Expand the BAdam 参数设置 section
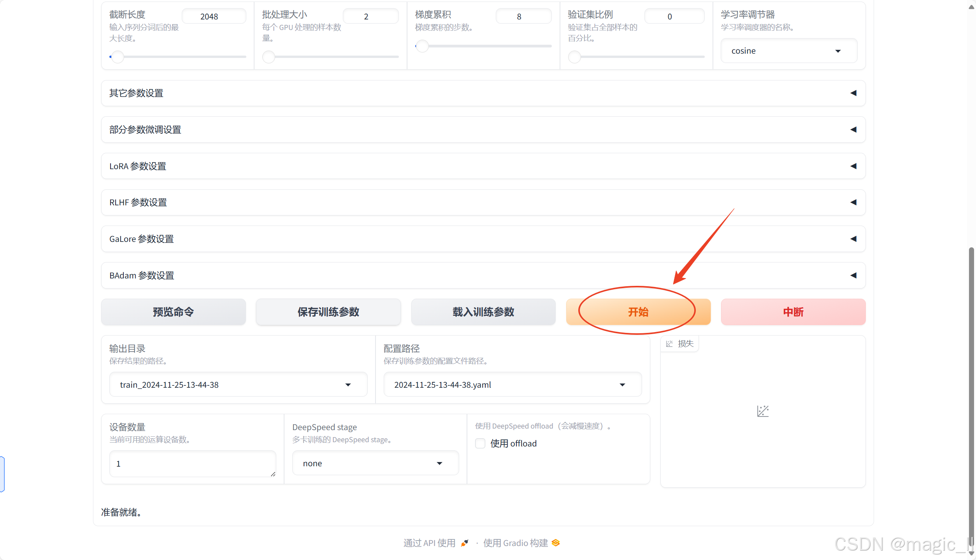Image resolution: width=976 pixels, height=560 pixels. 483,275
